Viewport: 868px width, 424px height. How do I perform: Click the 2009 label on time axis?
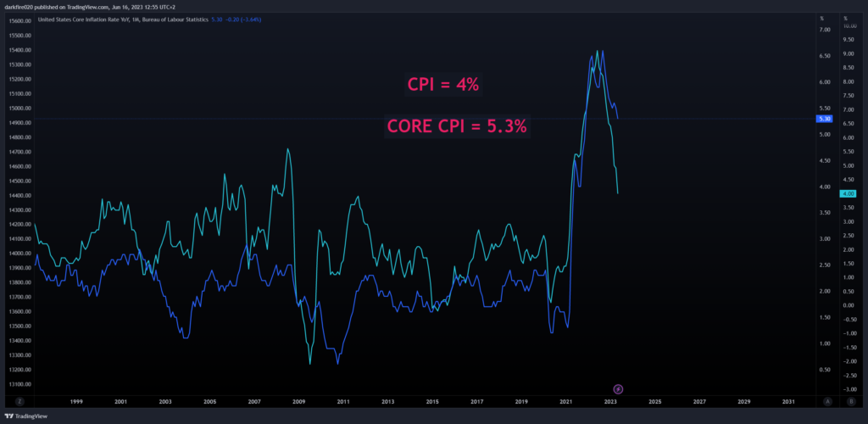pyautogui.click(x=299, y=401)
